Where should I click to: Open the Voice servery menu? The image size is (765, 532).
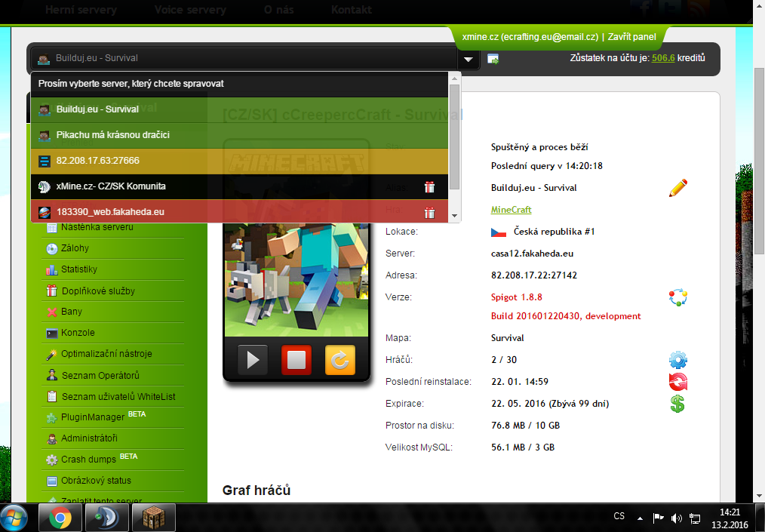pyautogui.click(x=190, y=10)
